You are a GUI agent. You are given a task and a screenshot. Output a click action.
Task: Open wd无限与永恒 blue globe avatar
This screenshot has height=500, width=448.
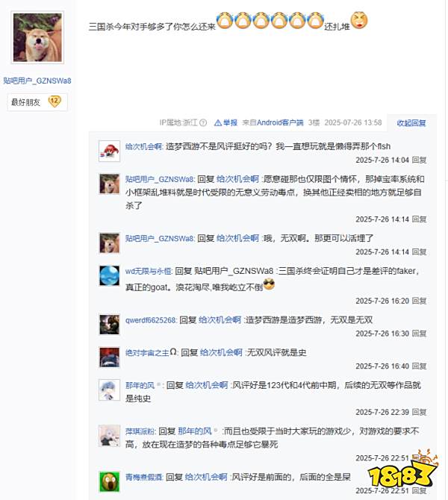110,276
